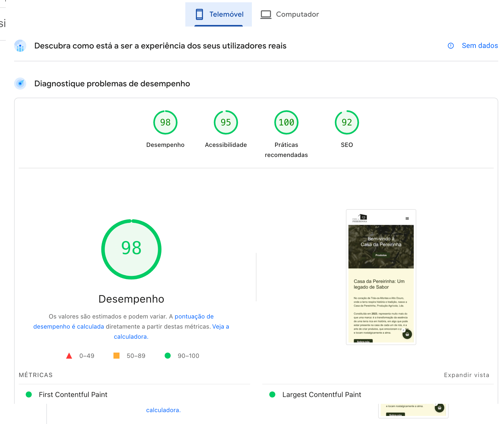Click the laptop icon on Computador tab
Image resolution: width=504 pixels, height=424 pixels.
pyautogui.click(x=266, y=14)
